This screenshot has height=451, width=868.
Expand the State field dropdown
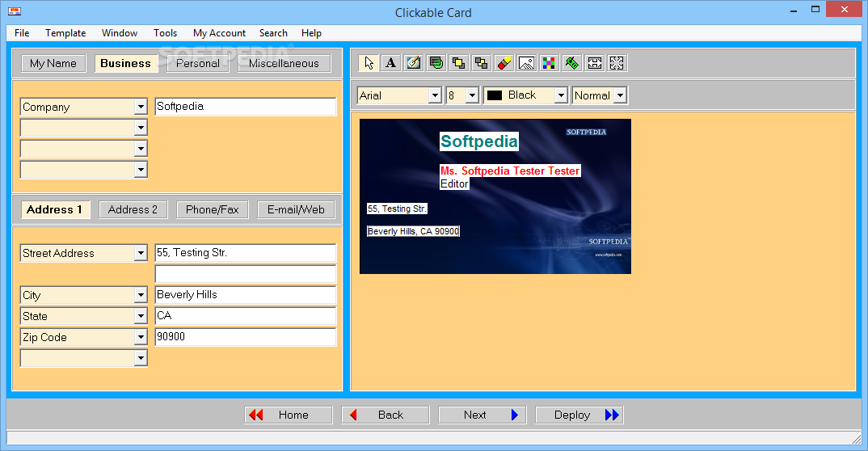pyautogui.click(x=141, y=316)
